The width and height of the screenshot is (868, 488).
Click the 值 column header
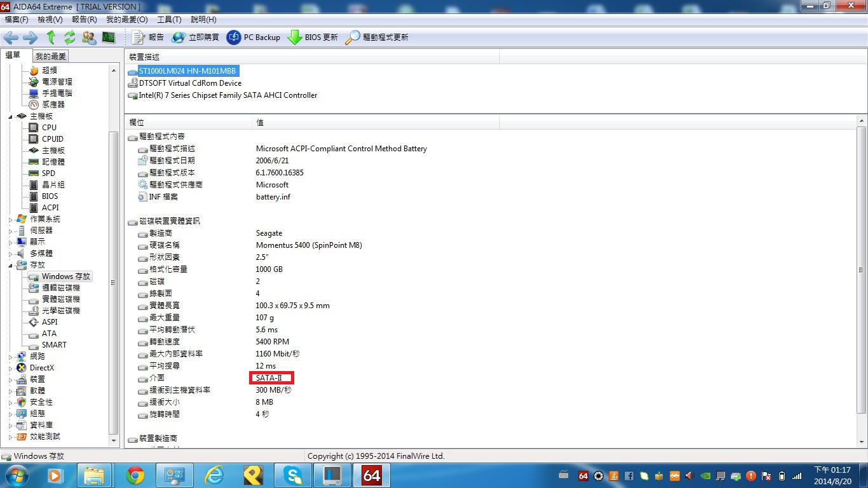coord(376,122)
